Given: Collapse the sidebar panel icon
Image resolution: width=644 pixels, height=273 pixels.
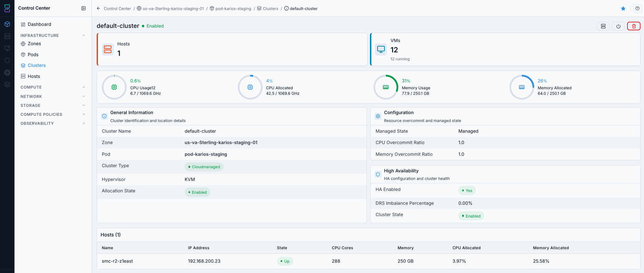Looking at the screenshot, I should (x=84, y=8).
